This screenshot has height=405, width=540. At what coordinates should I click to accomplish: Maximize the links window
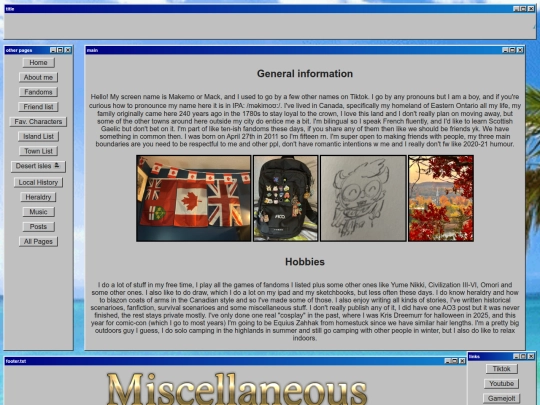(x=523, y=356)
